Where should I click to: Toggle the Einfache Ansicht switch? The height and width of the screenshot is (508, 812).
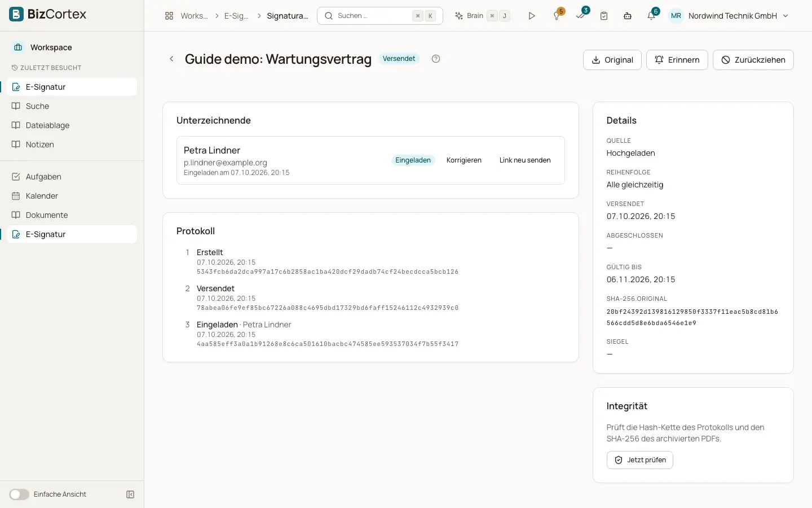19,494
